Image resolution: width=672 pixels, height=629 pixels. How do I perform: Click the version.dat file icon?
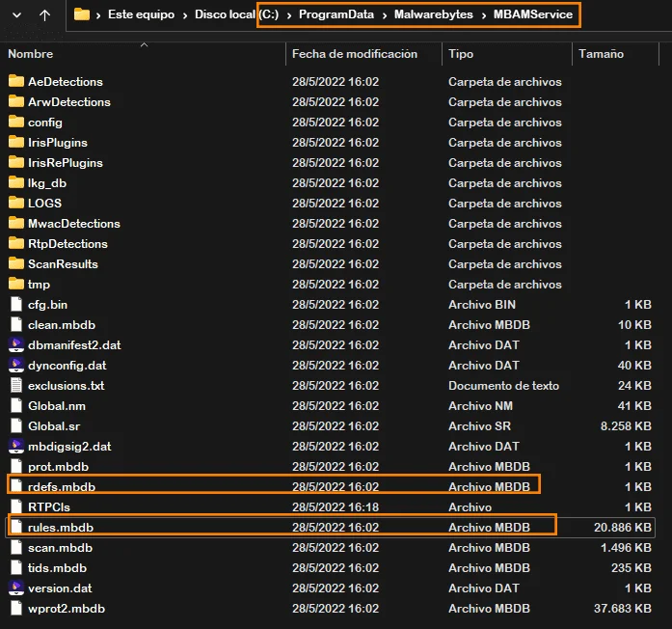(16, 588)
